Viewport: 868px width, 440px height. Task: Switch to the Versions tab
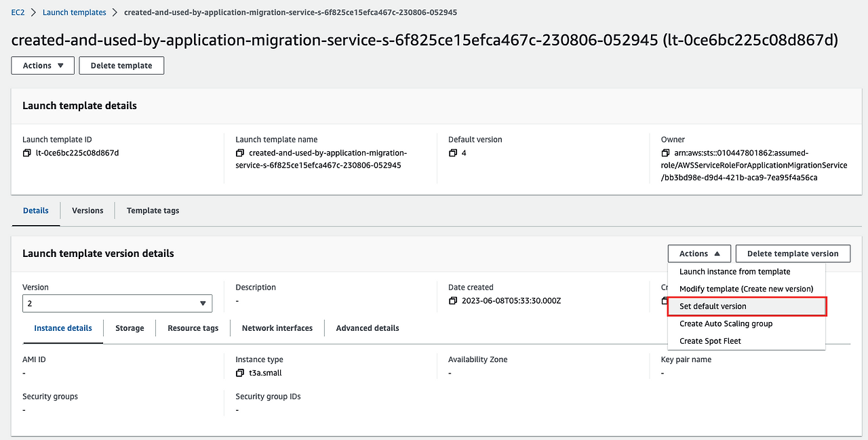(x=87, y=211)
